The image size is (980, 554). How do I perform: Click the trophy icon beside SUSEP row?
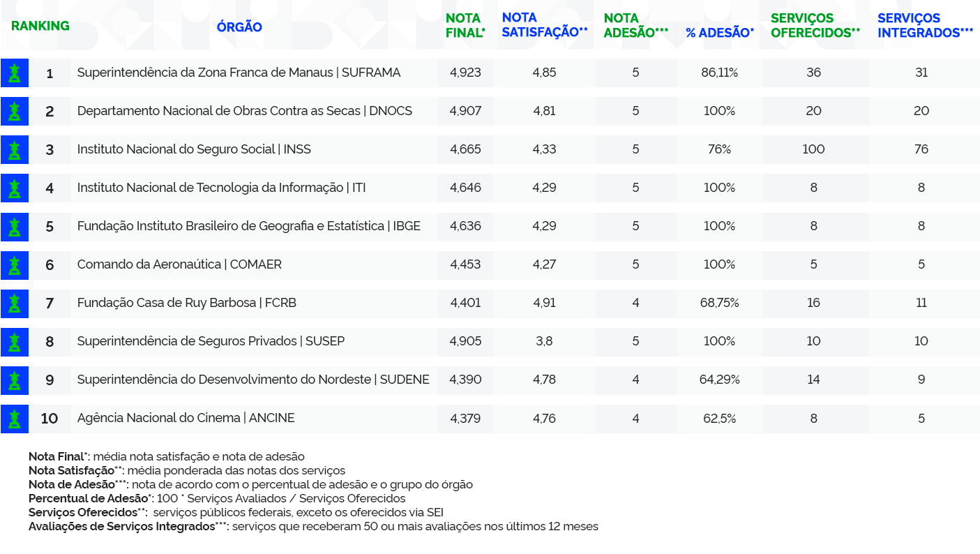(15, 341)
